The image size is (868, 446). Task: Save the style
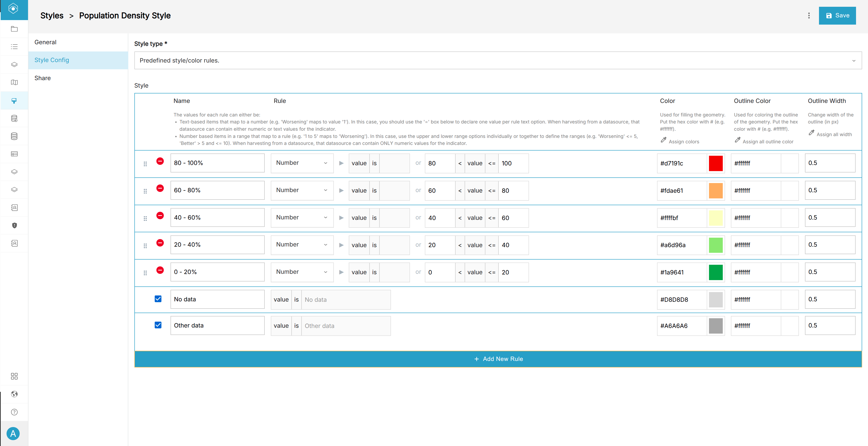[837, 16]
